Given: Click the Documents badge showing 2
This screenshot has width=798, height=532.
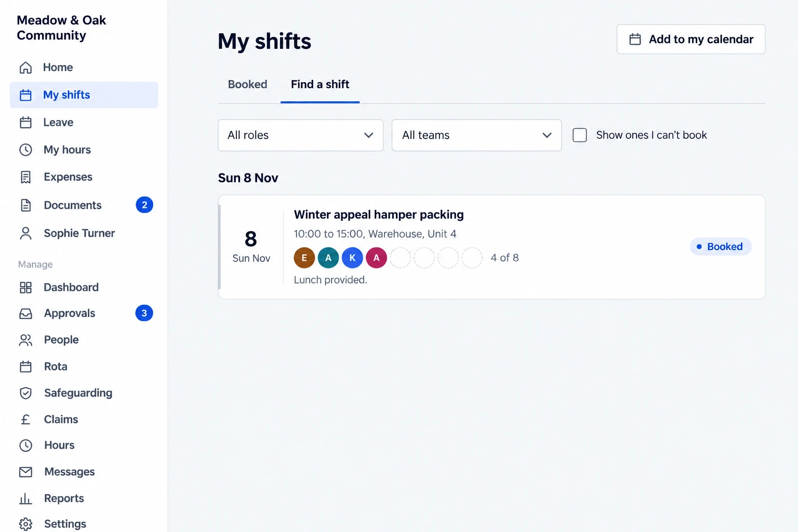Looking at the screenshot, I should [x=144, y=205].
